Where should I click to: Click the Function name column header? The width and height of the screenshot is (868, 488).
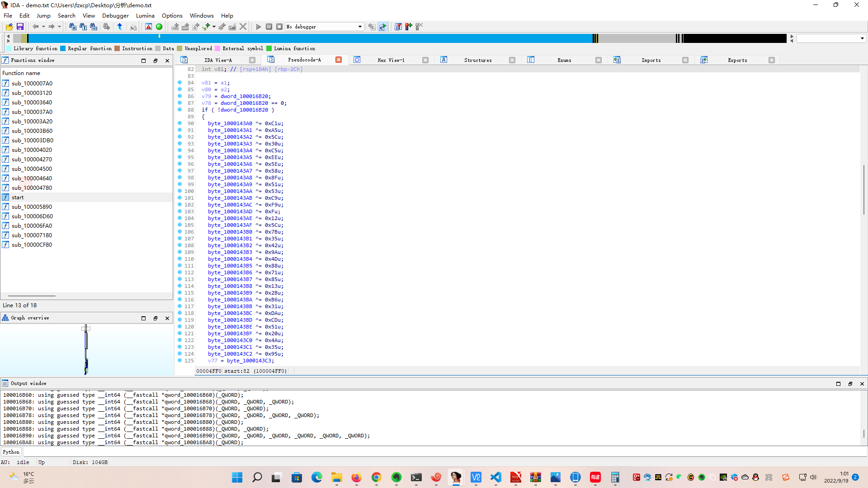click(86, 73)
